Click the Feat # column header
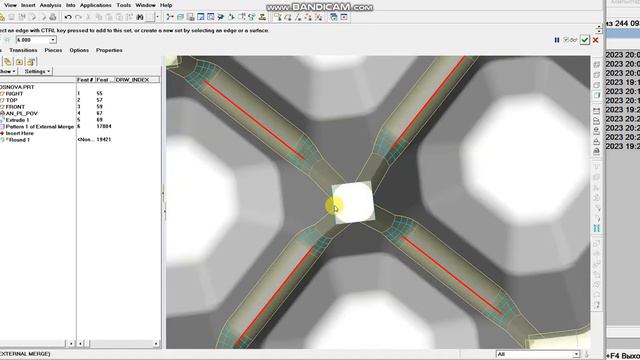The height and width of the screenshot is (360, 640). pyautogui.click(x=85, y=80)
